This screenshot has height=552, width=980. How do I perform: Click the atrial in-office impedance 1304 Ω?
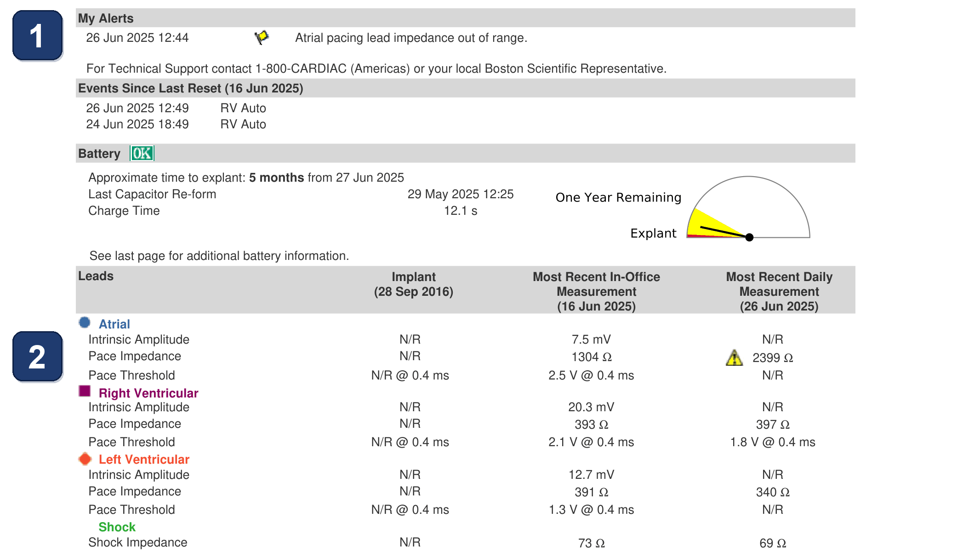591,357
